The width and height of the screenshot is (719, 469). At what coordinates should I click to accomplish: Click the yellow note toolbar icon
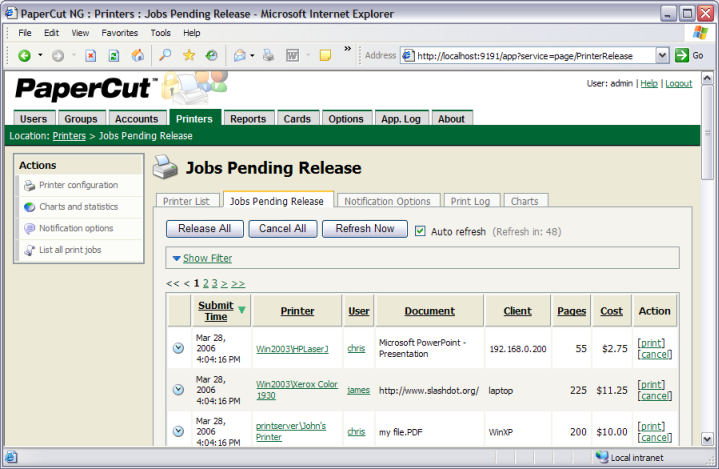pyautogui.click(x=326, y=56)
